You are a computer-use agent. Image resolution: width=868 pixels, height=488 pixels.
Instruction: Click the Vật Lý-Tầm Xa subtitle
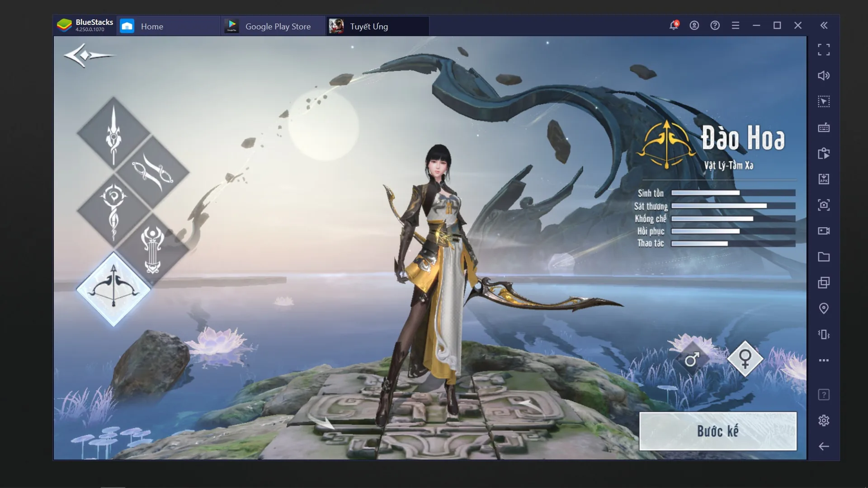[x=729, y=165]
